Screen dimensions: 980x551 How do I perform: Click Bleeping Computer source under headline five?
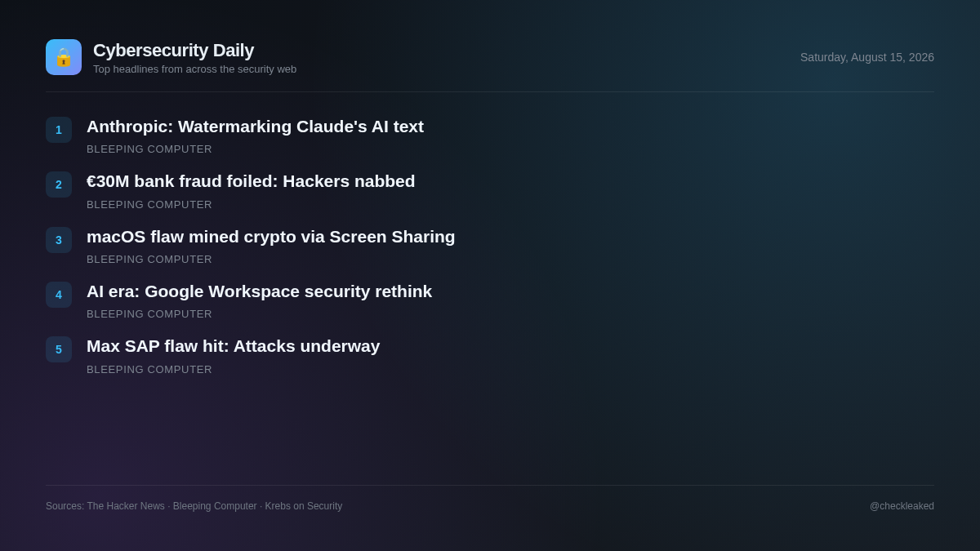[x=149, y=370]
